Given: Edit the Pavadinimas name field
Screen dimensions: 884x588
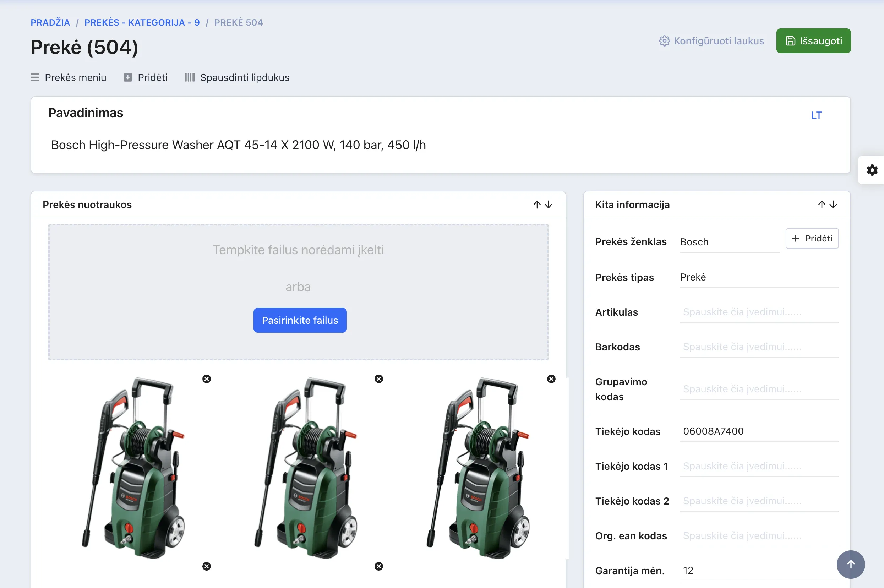Looking at the screenshot, I should point(244,145).
